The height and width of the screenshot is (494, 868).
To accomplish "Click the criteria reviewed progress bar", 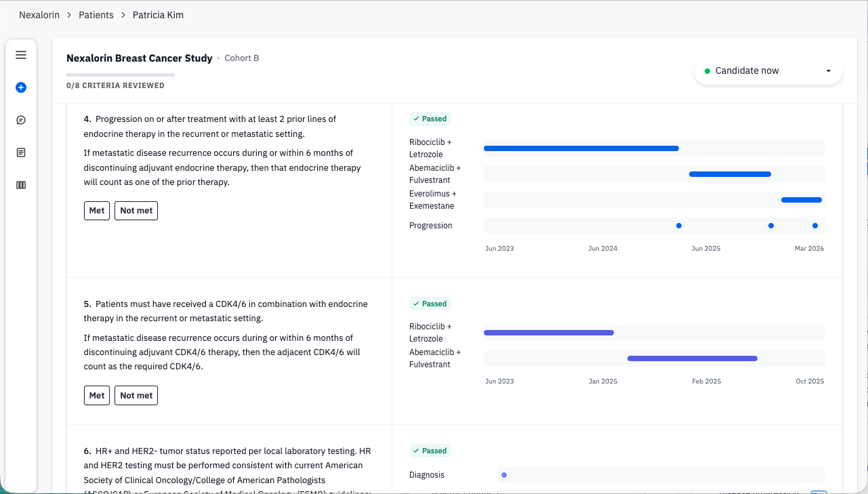I will (x=121, y=75).
